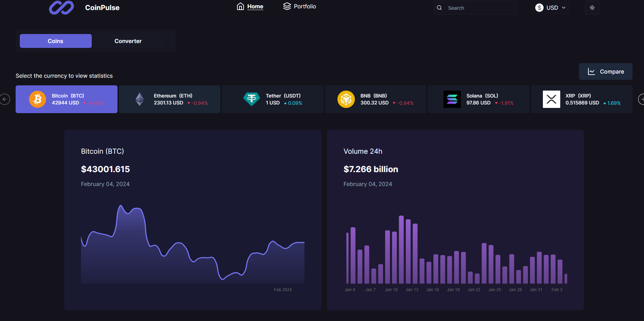This screenshot has width=644, height=321.
Task: Click the CoinPulse infinity logo
Action: coord(61,7)
